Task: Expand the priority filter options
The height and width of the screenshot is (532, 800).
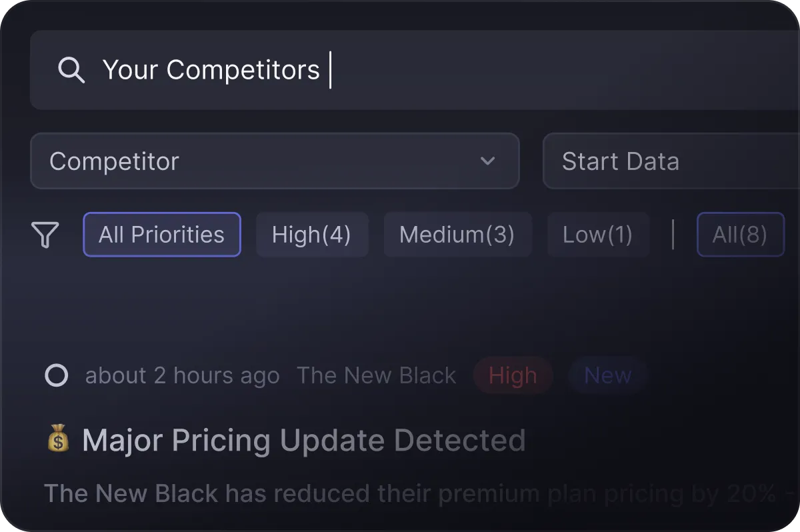Action: click(45, 234)
